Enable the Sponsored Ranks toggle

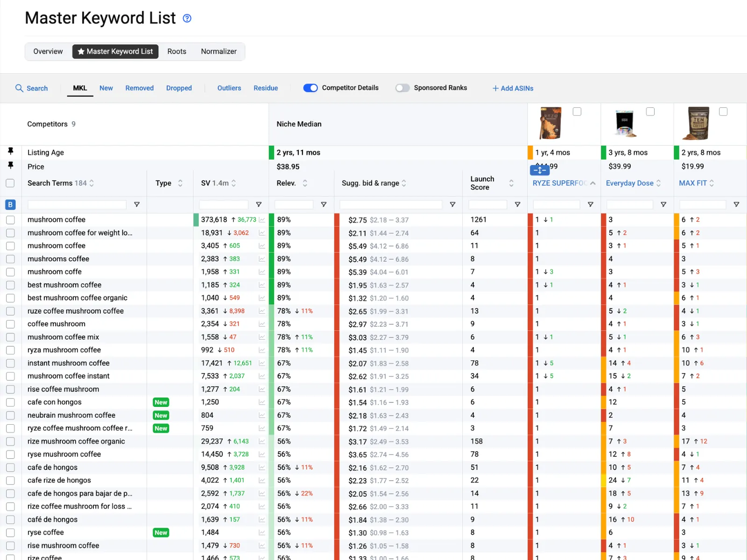click(x=402, y=88)
